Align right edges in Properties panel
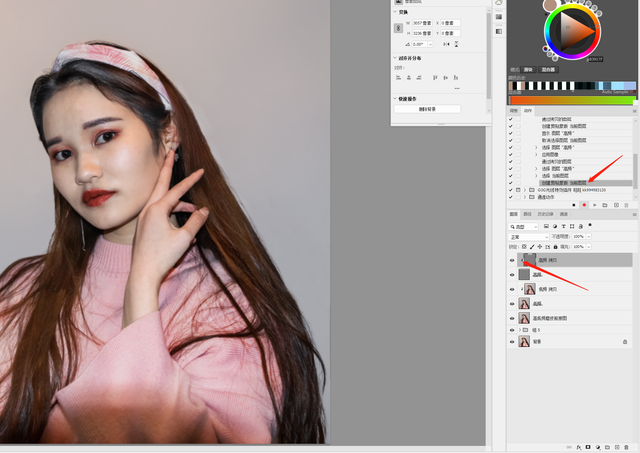This screenshot has height=453, width=640. (x=419, y=78)
